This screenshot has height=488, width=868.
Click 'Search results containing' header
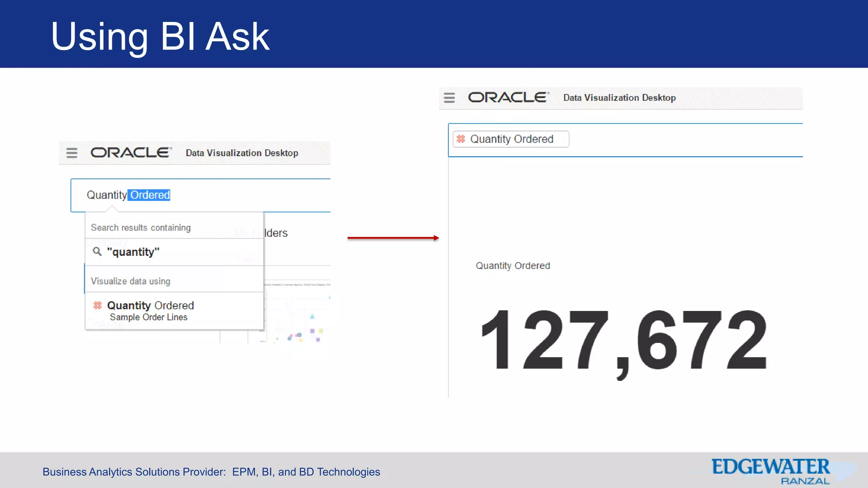click(141, 227)
